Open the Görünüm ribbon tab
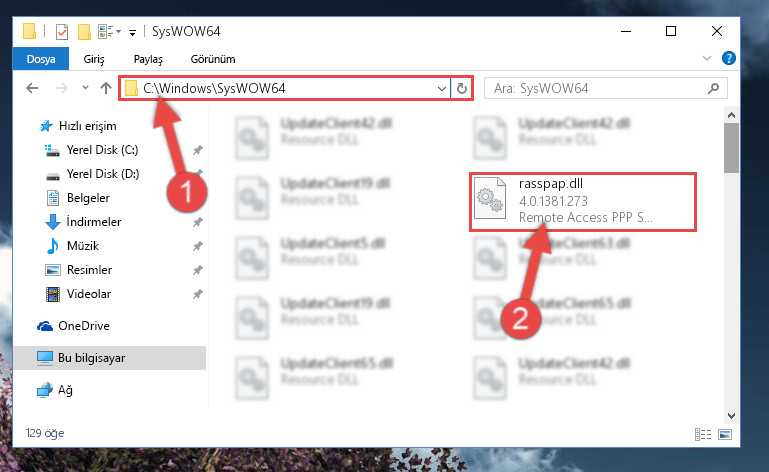 pos(213,59)
